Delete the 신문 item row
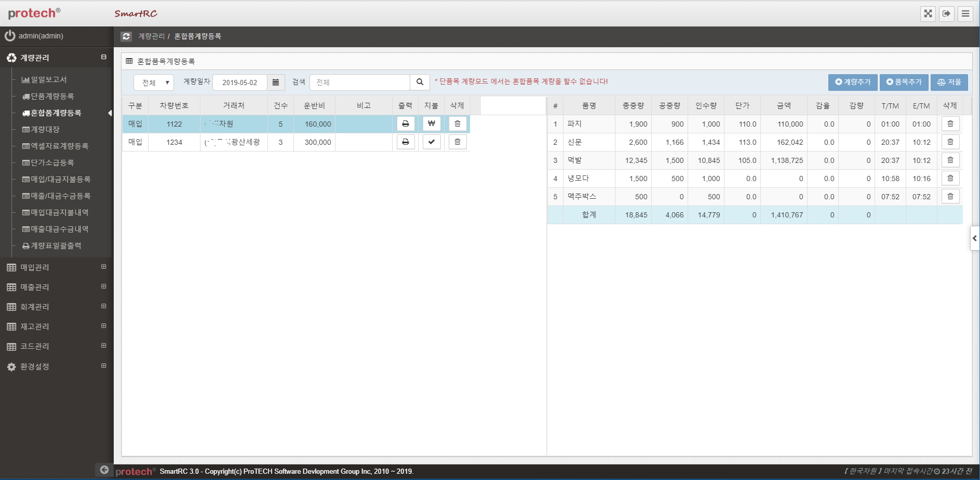The width and height of the screenshot is (980, 480). tap(950, 142)
